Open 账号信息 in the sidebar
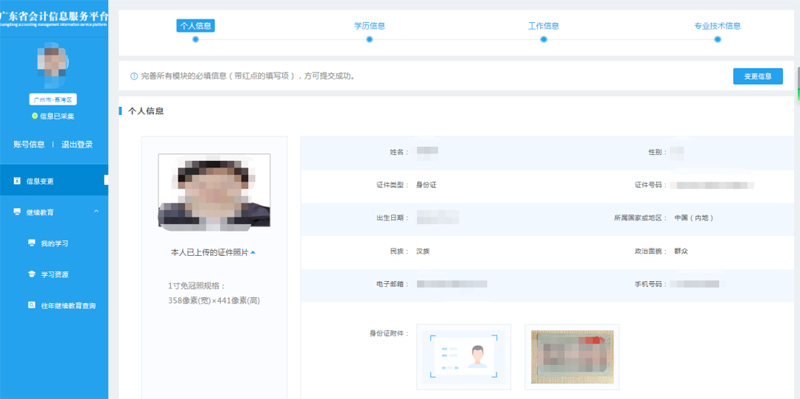This screenshot has width=800, height=399. [29, 144]
